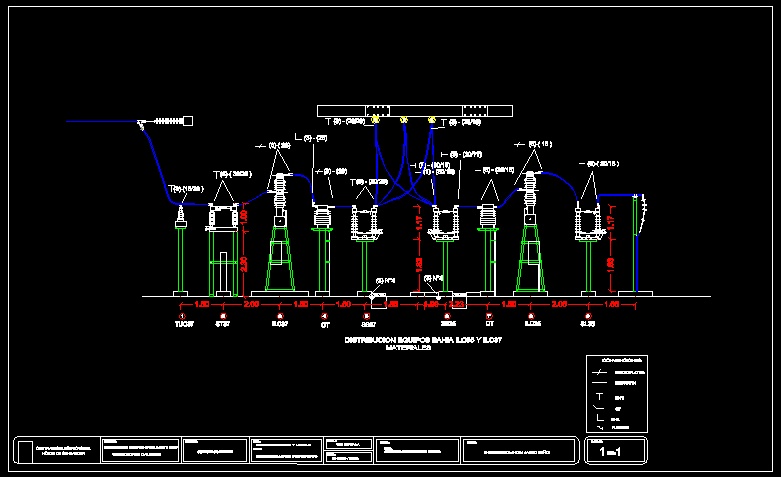Click the L symbol in the legend box
The image size is (781, 477).
point(600,418)
